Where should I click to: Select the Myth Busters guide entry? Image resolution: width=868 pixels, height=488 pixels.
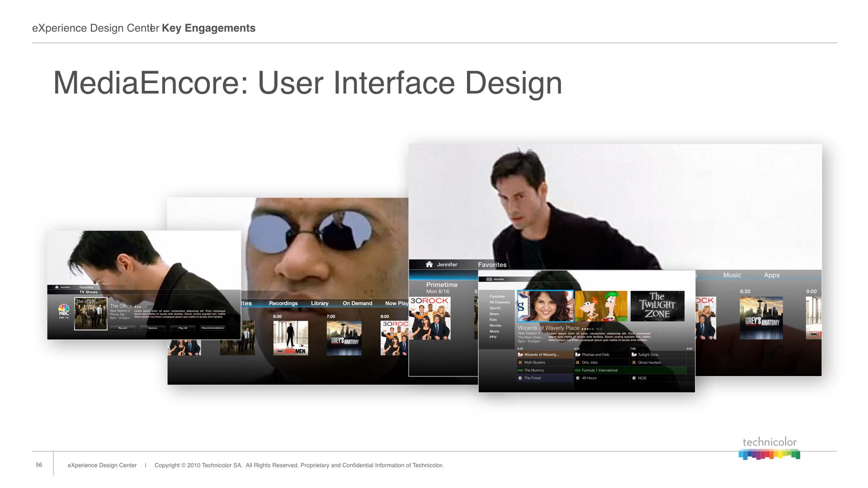pyautogui.click(x=545, y=362)
